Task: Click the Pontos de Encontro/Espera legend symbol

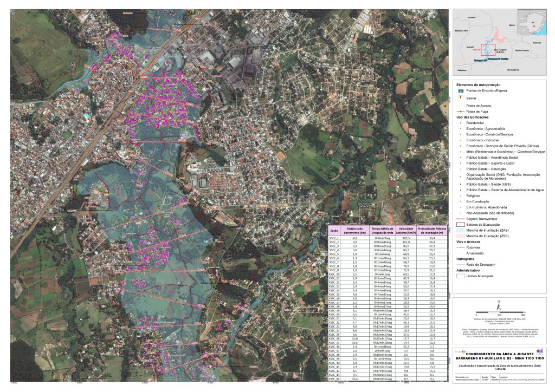Action: coord(461,91)
